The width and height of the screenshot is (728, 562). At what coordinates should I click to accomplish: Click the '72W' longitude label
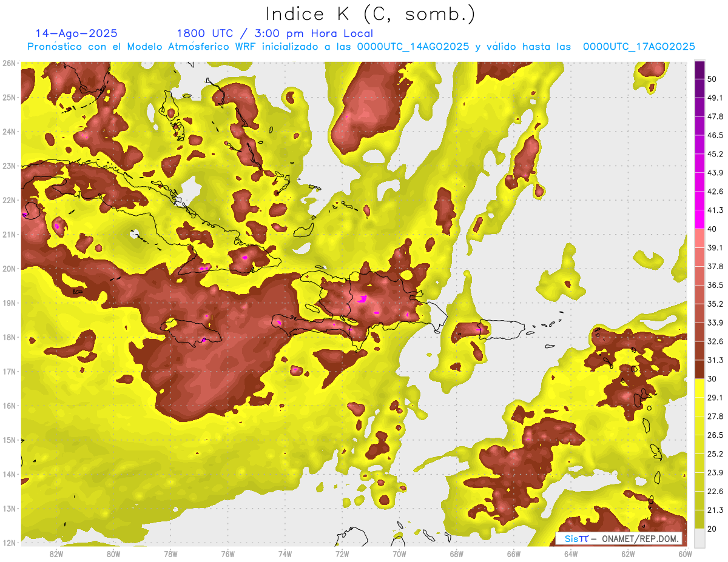342,554
